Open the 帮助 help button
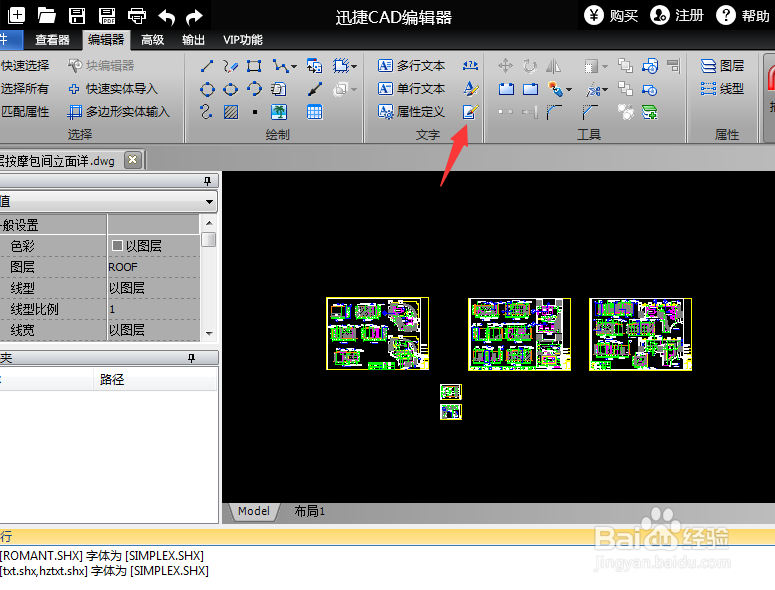 [743, 16]
